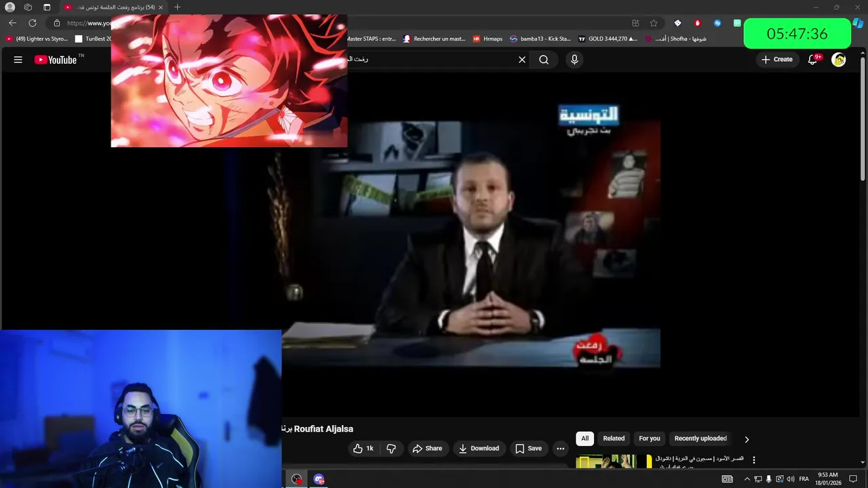This screenshot has width=868, height=488.
Task: Open the bamba13 - Kick Sta... bookmark
Action: click(x=540, y=39)
